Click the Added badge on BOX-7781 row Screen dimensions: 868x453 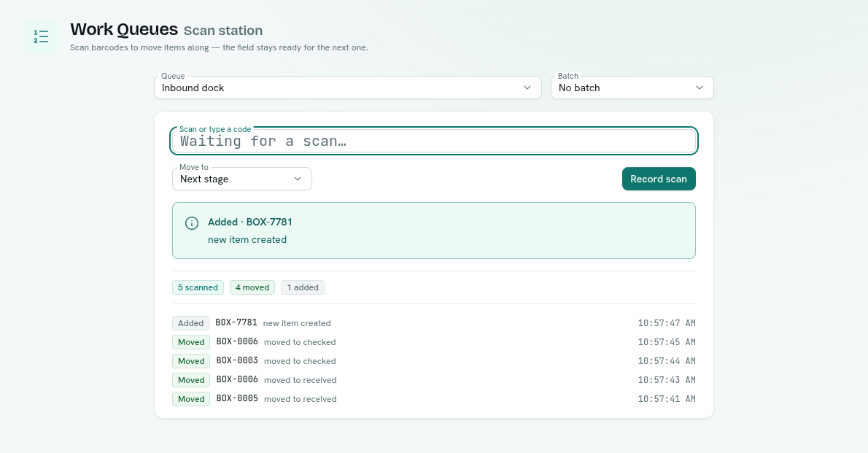pos(191,323)
